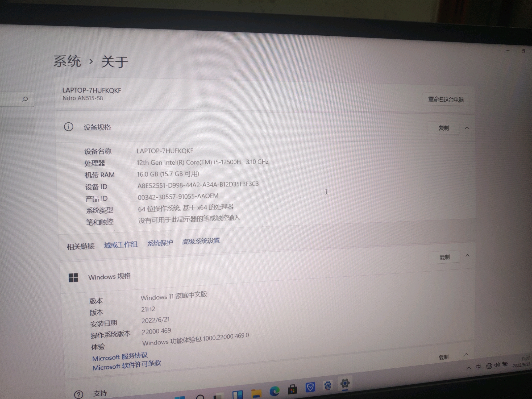The width and height of the screenshot is (532, 399).
Task: Click the info icon beside 设备规格
Action: coord(69,127)
